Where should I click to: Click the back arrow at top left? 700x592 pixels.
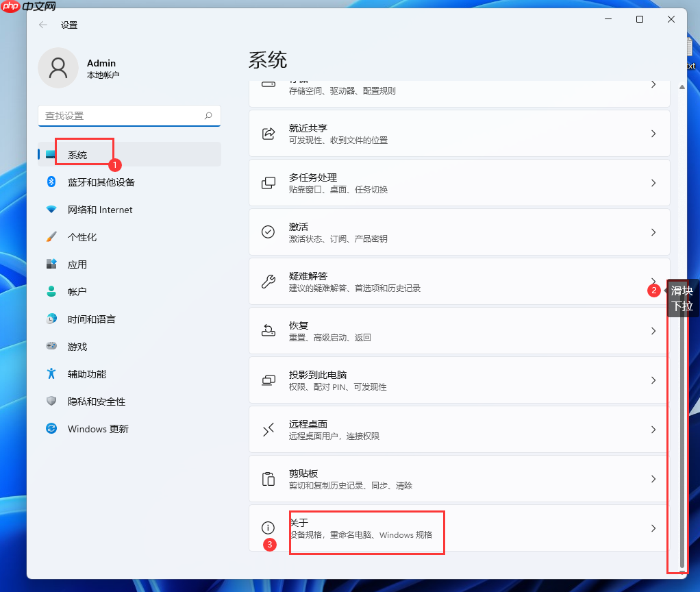[x=41, y=25]
